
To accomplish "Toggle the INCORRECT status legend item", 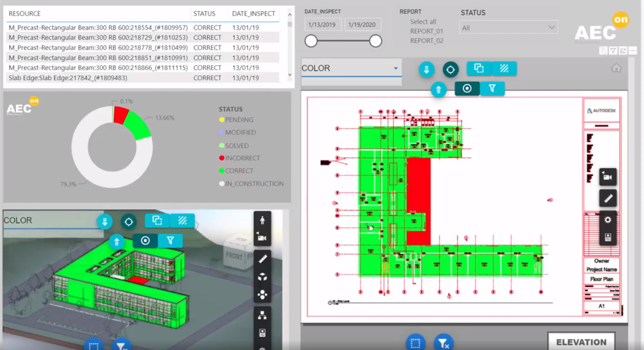I will [x=239, y=158].
